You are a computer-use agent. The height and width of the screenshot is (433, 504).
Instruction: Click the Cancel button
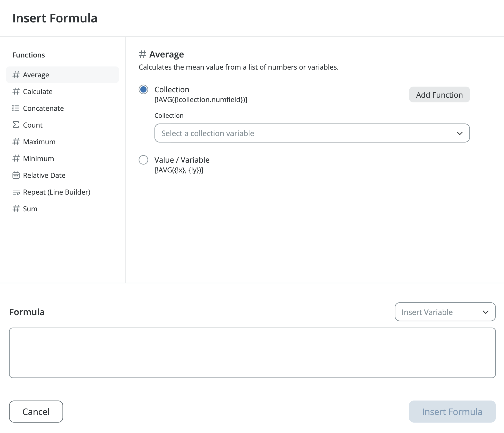36,412
